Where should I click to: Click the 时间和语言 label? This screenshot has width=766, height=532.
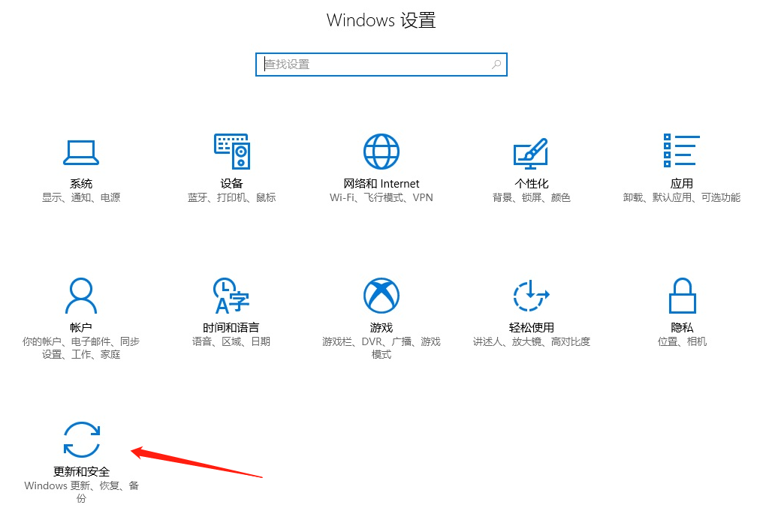[x=231, y=327]
